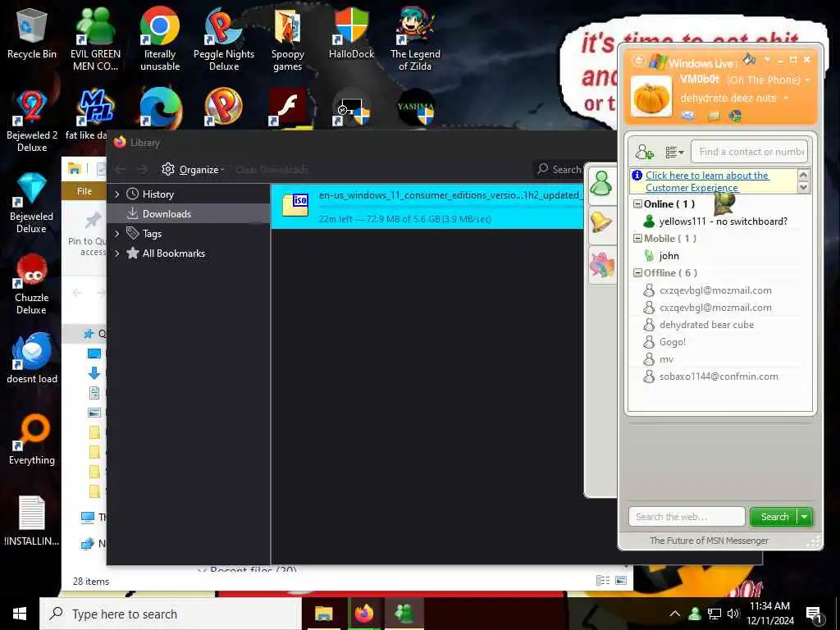The width and height of the screenshot is (840, 630).
Task: Open the personal message dropdown arrow in Messenger
Action: click(x=786, y=98)
